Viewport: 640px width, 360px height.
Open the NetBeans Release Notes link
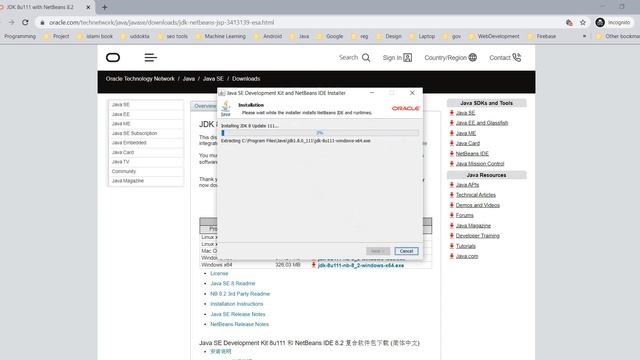pos(240,324)
